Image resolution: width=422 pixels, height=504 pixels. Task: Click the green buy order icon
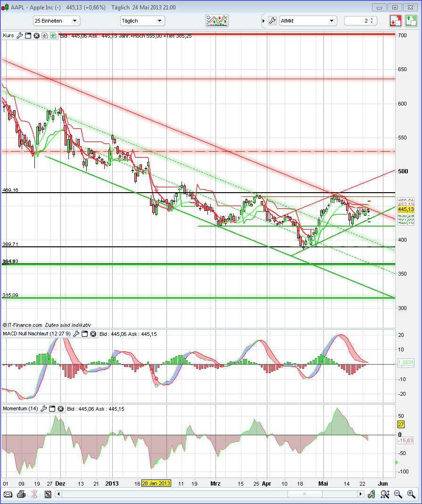410,21
